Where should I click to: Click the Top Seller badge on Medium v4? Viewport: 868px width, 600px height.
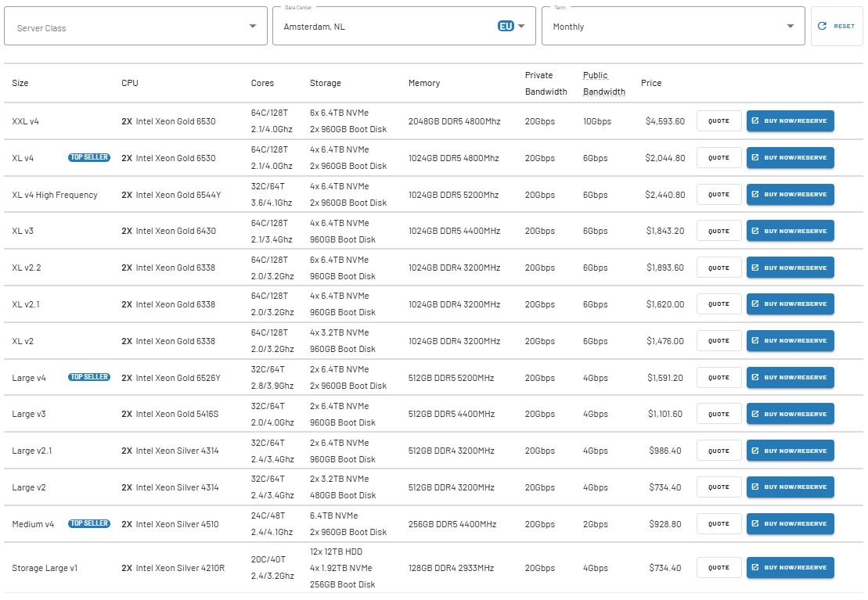tap(89, 523)
